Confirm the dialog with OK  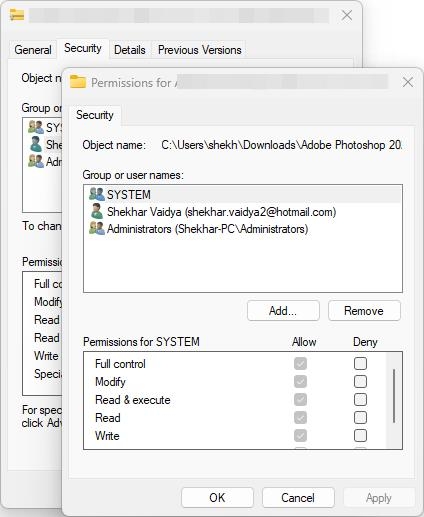(x=217, y=498)
